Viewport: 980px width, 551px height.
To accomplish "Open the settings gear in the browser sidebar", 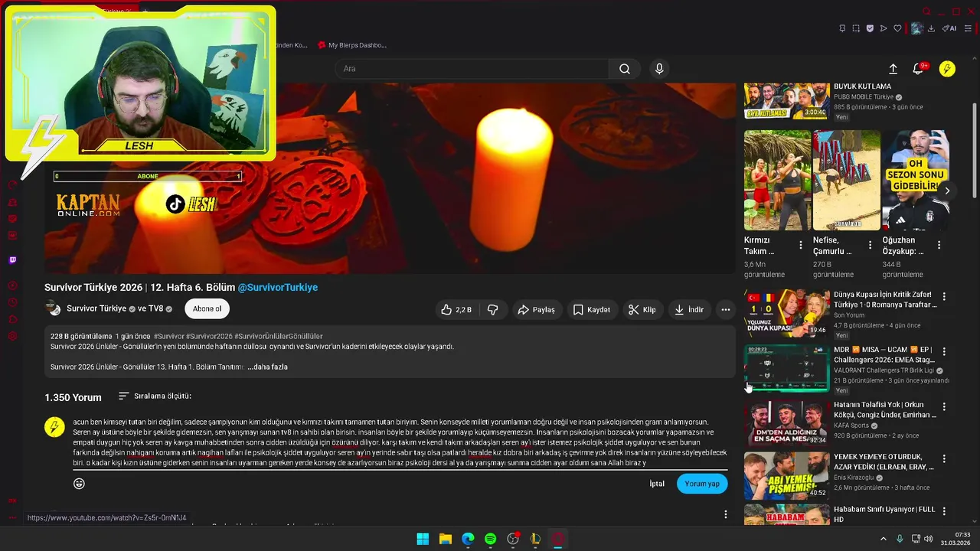I will (x=12, y=336).
